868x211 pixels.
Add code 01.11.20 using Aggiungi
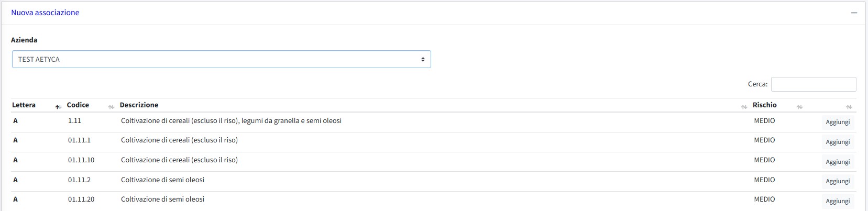(x=838, y=201)
